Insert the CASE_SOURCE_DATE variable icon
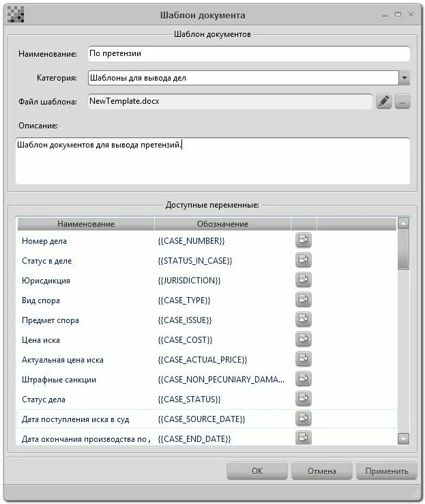425x504 pixels. [x=304, y=418]
